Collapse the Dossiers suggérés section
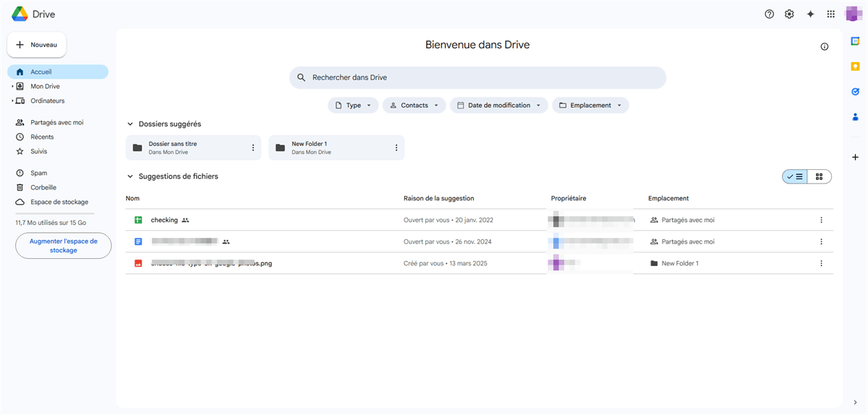The width and height of the screenshot is (868, 415). pos(130,124)
